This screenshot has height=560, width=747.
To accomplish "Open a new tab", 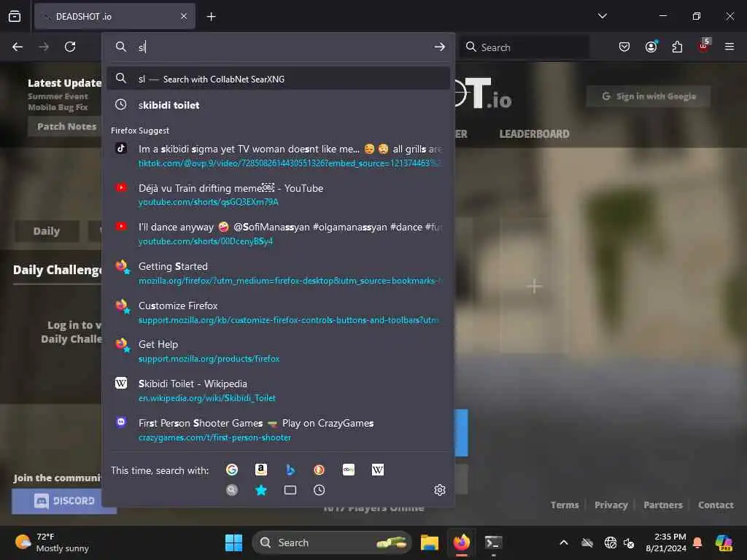I will coord(211,17).
